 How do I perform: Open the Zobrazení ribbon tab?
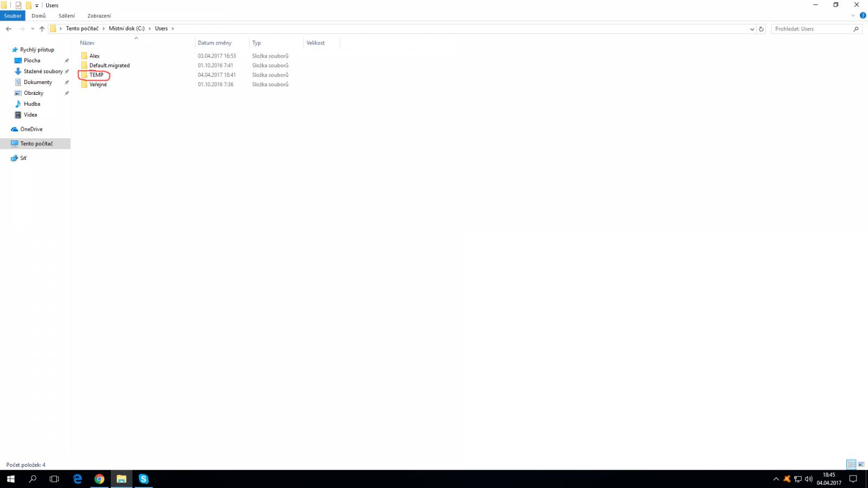coord(99,16)
